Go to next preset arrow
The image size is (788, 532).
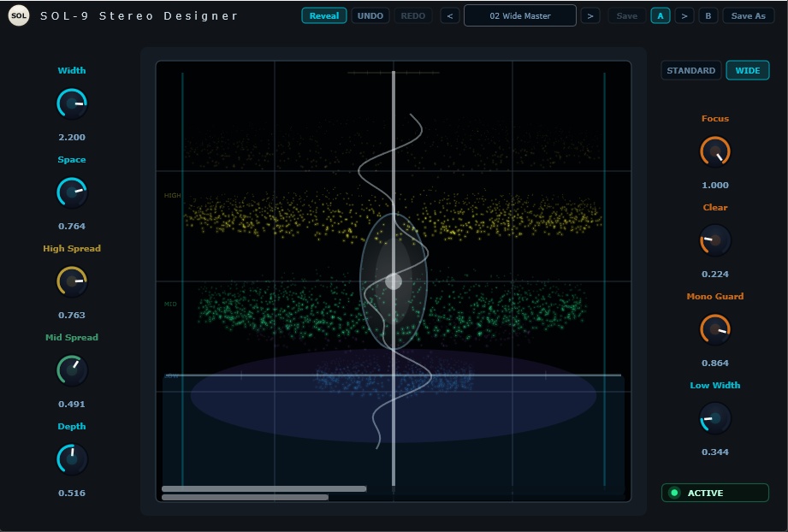pyautogui.click(x=590, y=15)
